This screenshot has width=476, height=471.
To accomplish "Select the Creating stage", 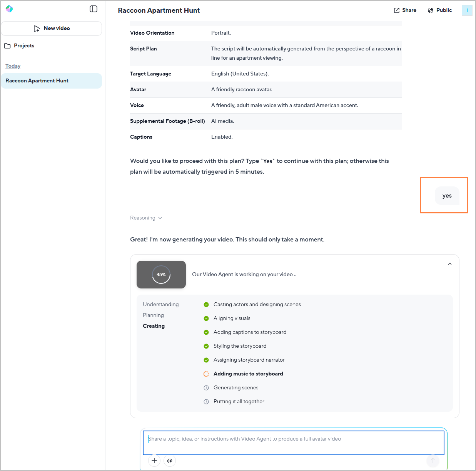I will [x=154, y=326].
